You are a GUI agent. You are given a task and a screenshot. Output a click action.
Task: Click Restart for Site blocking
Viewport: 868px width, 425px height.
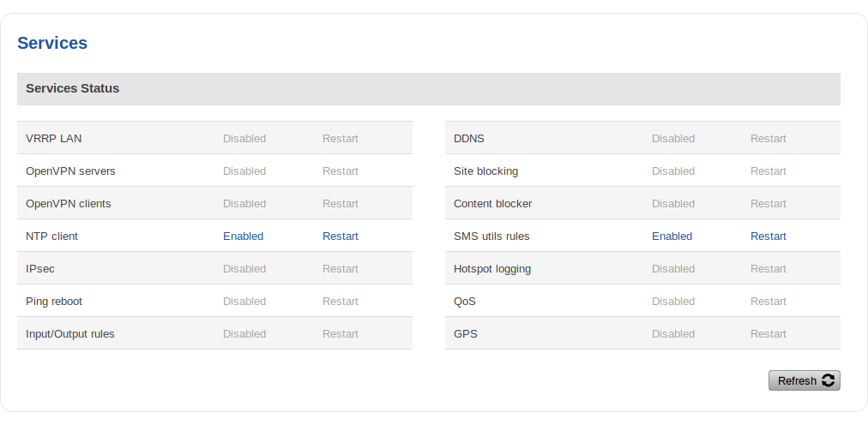768,171
